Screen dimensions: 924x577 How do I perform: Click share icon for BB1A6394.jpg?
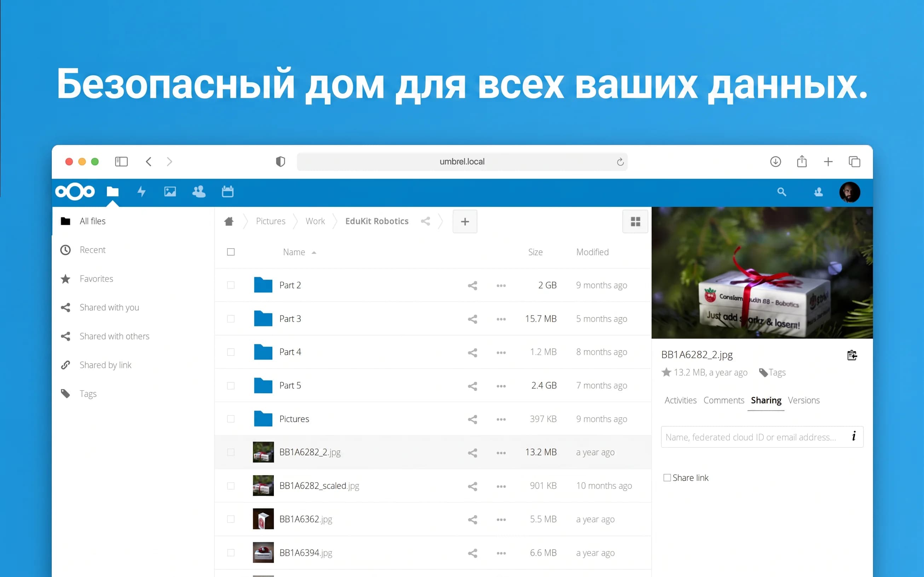[x=473, y=553]
